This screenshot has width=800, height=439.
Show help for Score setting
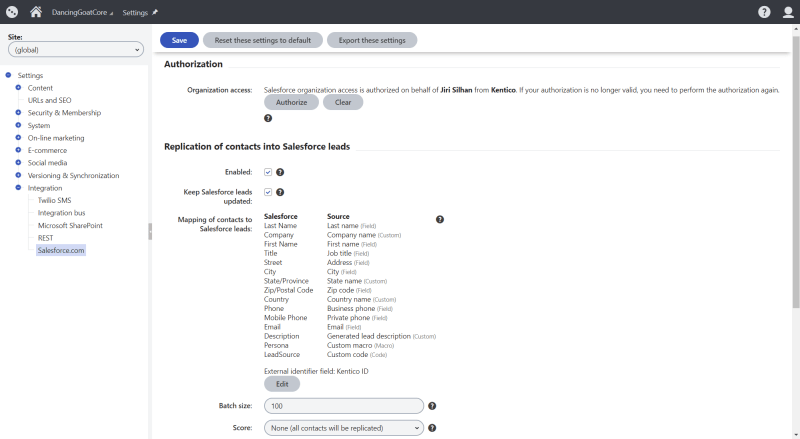point(432,428)
